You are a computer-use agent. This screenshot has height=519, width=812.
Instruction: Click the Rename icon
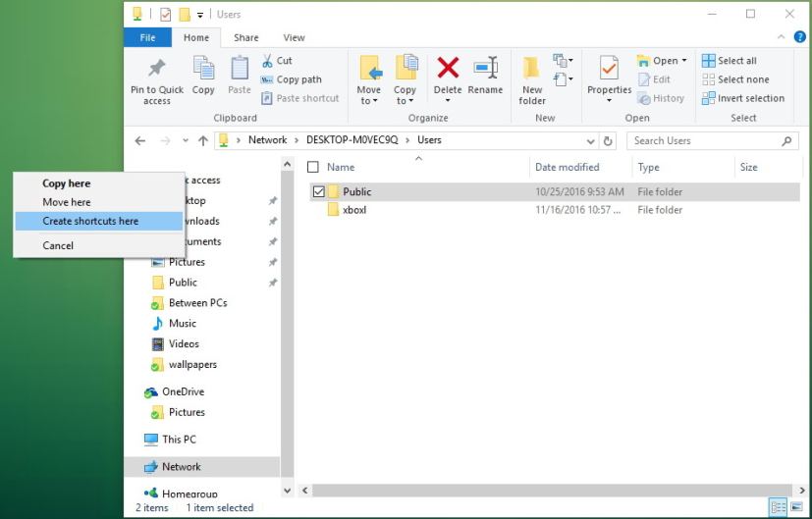pyautogui.click(x=486, y=68)
